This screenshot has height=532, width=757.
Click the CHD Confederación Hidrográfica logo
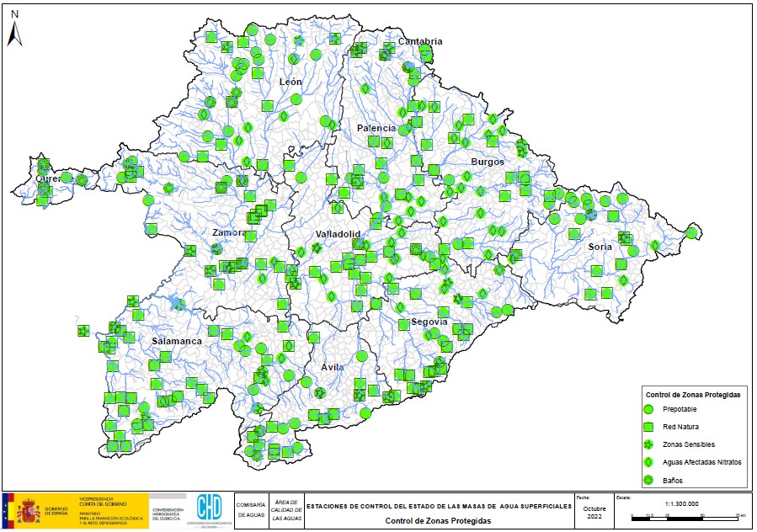(208, 508)
